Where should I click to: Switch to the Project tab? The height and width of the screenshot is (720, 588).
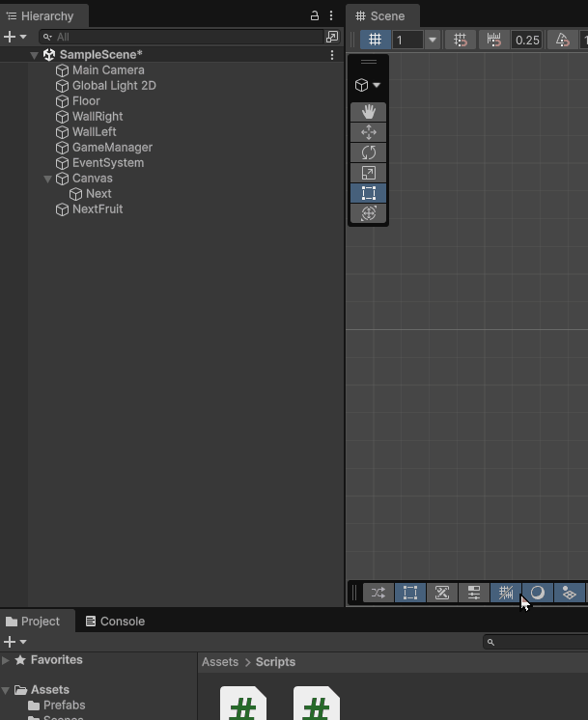click(x=38, y=622)
